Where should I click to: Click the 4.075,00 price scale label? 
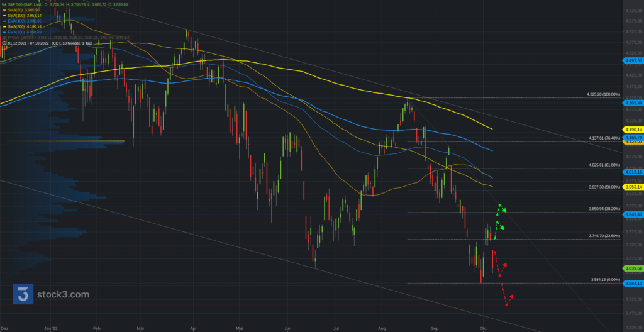click(633, 157)
